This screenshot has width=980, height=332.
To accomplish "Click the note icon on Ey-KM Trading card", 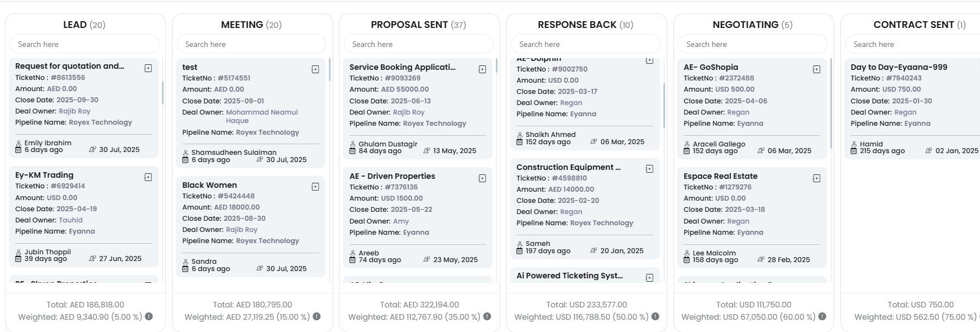I will click(148, 177).
